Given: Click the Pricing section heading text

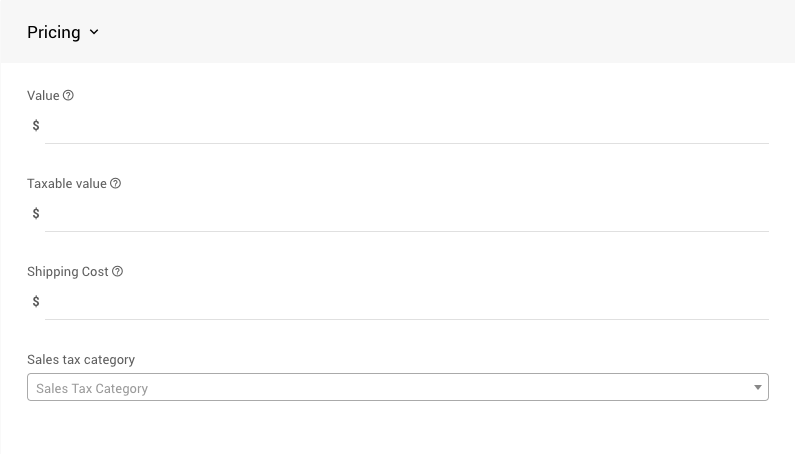Looking at the screenshot, I should [x=54, y=32].
